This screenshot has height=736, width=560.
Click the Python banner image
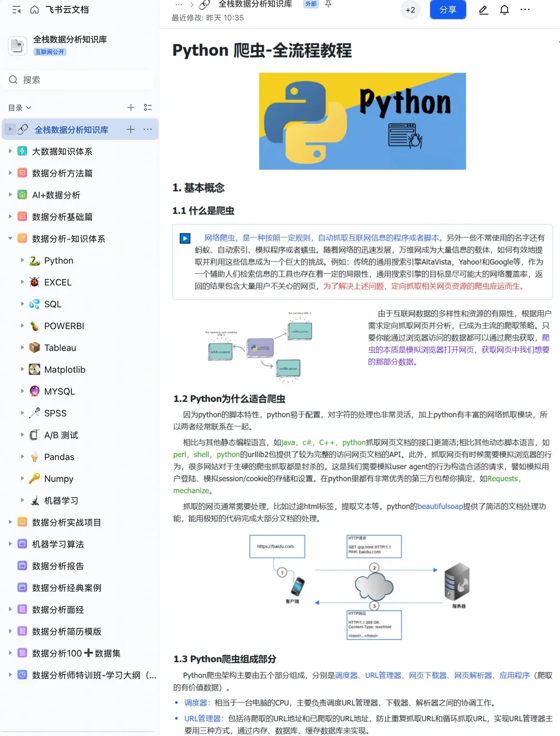pos(363,121)
